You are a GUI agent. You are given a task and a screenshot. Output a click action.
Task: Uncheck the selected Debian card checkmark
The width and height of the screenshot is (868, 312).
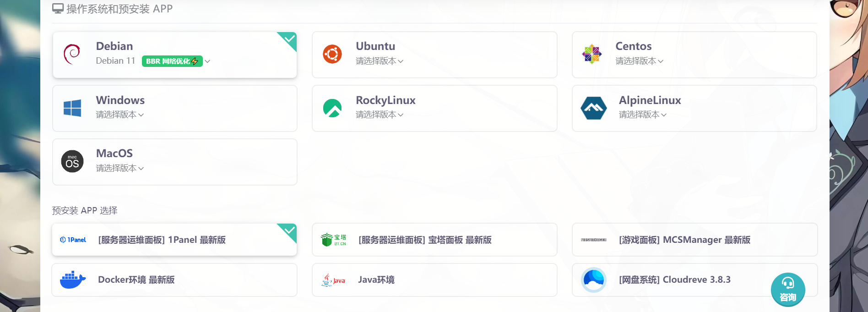[288, 39]
